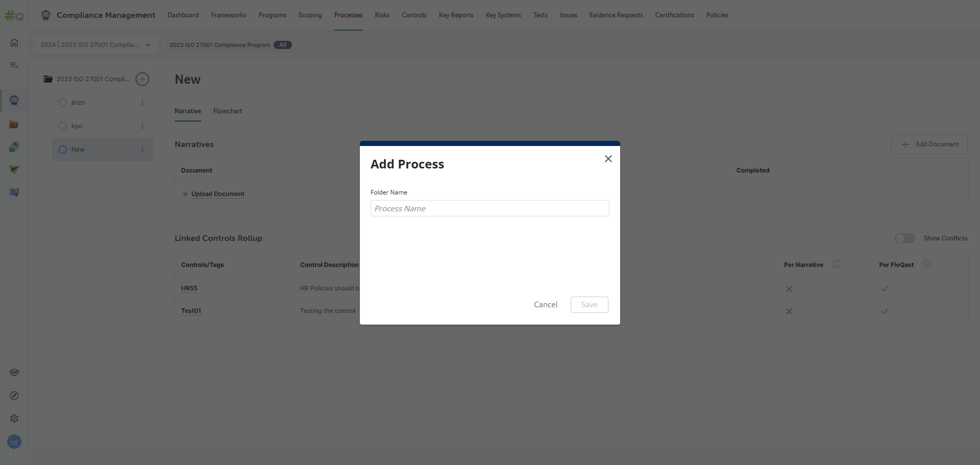Open the OE user avatar
980x465 pixels.
point(14,442)
